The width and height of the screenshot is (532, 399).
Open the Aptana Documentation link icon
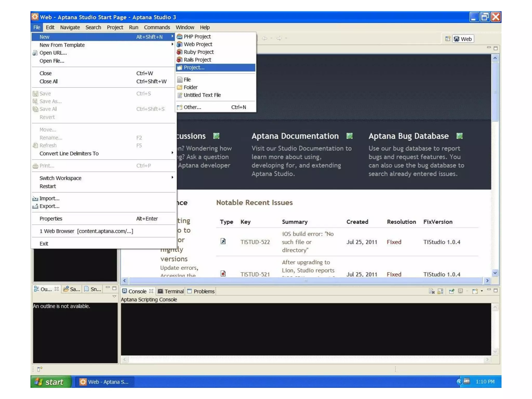[349, 136]
